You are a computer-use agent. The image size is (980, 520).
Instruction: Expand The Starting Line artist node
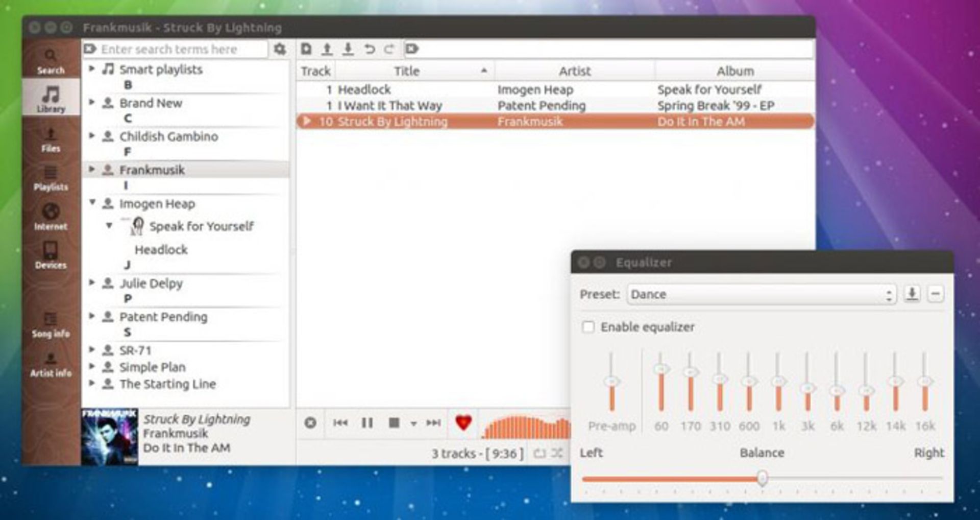(x=92, y=383)
